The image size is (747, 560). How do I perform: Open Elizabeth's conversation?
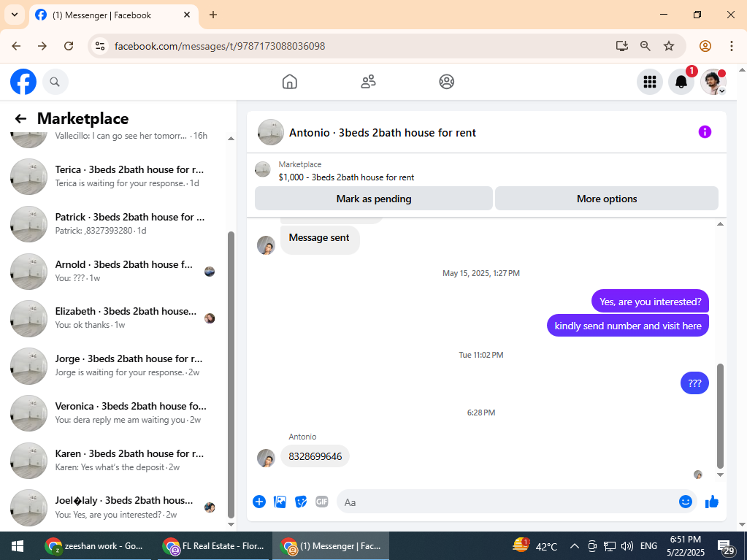pos(115,318)
